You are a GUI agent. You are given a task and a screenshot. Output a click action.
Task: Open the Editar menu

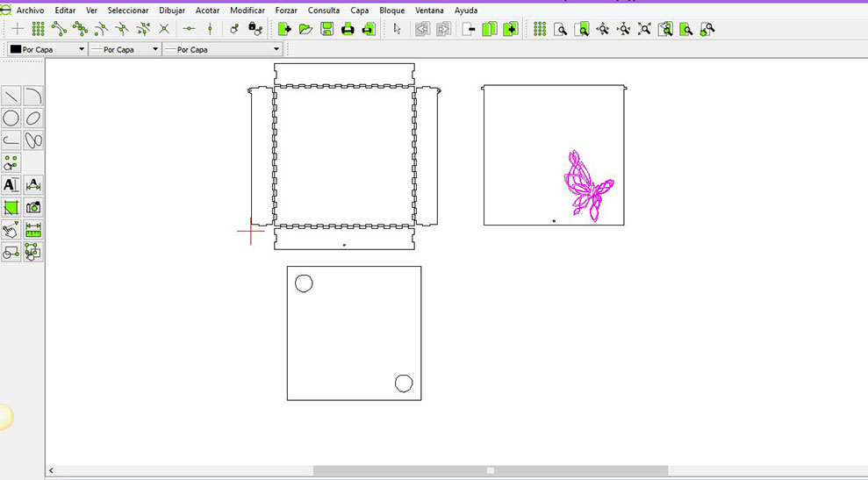[x=65, y=10]
